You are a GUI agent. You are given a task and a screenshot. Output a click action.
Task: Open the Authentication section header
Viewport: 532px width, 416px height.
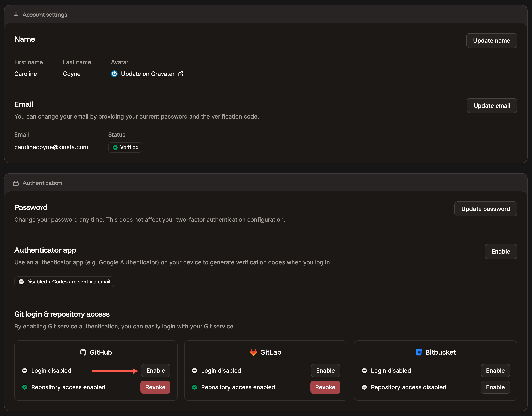[x=42, y=183]
